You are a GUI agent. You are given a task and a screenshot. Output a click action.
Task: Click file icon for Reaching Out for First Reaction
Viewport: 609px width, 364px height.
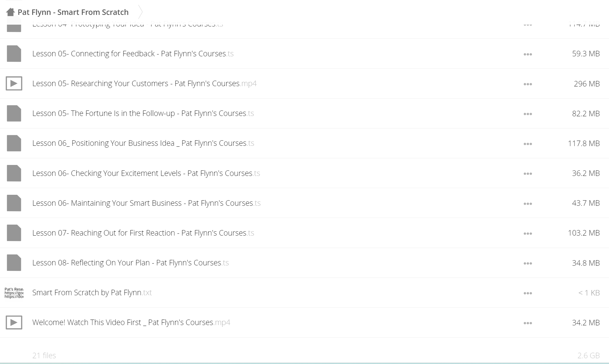[x=14, y=233]
